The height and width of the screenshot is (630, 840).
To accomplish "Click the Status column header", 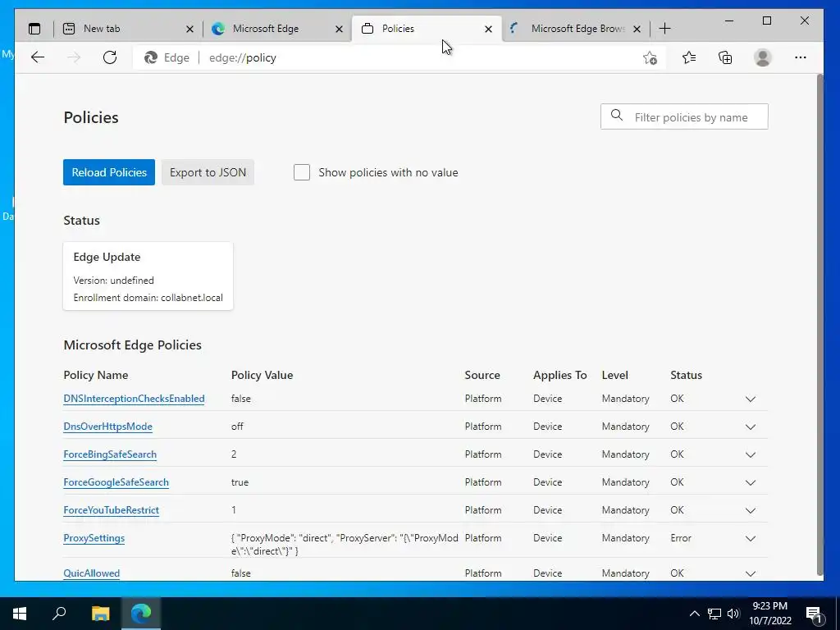I will point(686,376).
